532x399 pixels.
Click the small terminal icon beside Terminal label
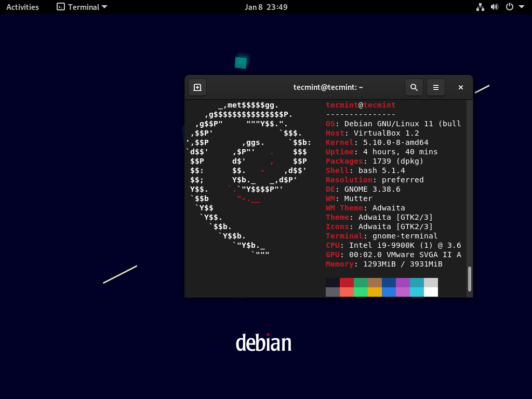[61, 7]
